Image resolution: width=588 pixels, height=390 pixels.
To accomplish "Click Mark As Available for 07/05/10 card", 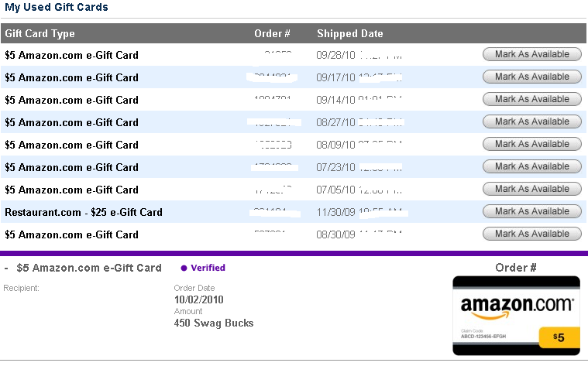I will pyautogui.click(x=531, y=189).
